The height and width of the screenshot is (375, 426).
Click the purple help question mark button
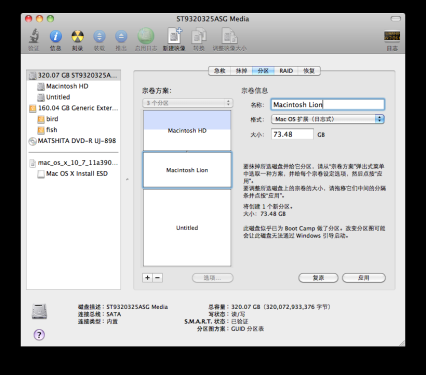point(39,334)
